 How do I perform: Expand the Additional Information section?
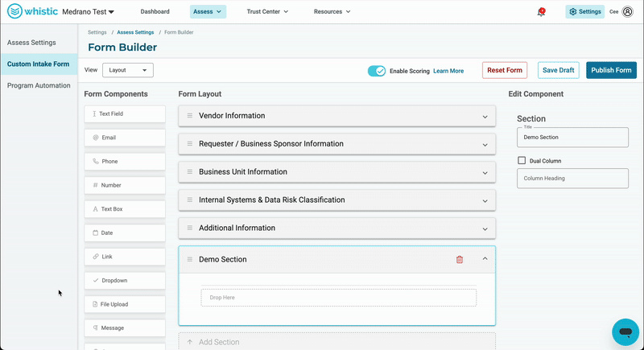485,229
